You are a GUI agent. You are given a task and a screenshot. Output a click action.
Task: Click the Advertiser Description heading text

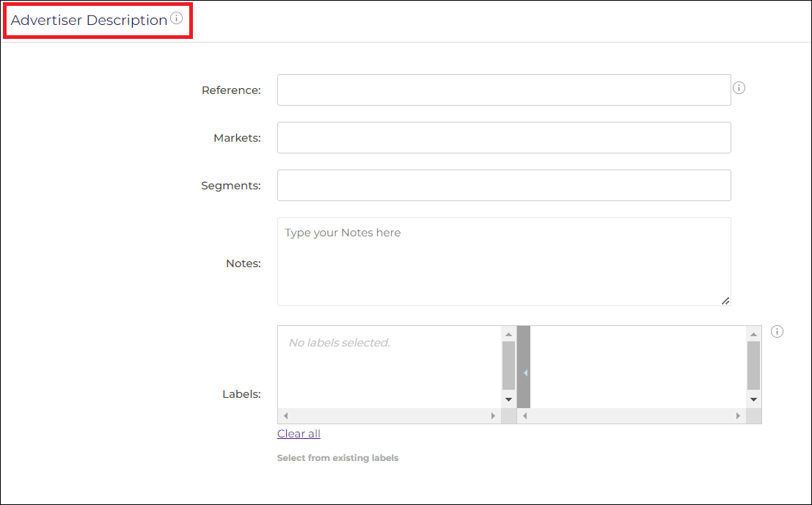coord(89,21)
